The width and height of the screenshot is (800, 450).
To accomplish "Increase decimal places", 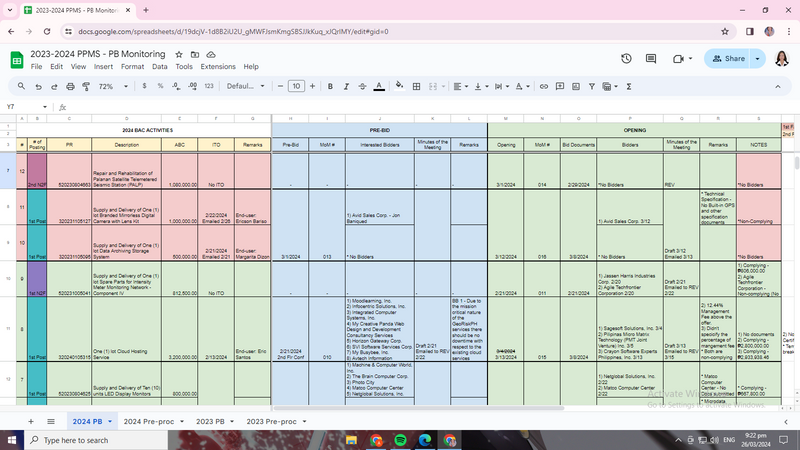I will click(x=192, y=86).
